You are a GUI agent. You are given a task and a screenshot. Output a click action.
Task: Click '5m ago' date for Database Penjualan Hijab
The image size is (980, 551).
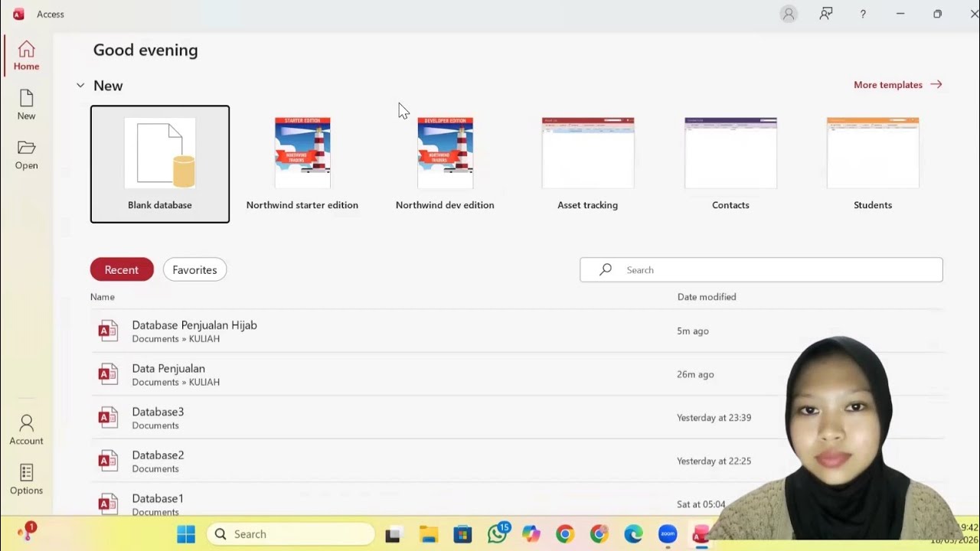693,331
